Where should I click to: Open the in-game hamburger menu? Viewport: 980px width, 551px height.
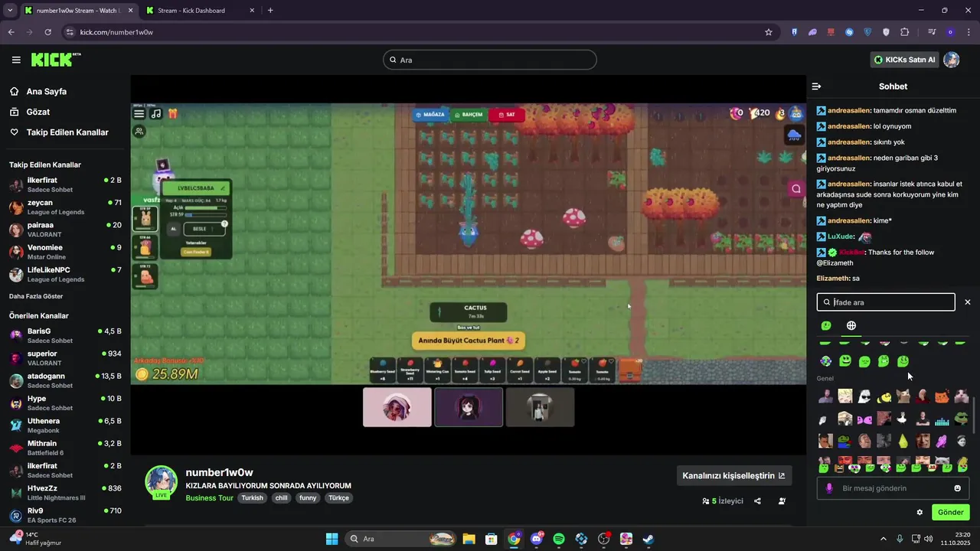pyautogui.click(x=139, y=114)
